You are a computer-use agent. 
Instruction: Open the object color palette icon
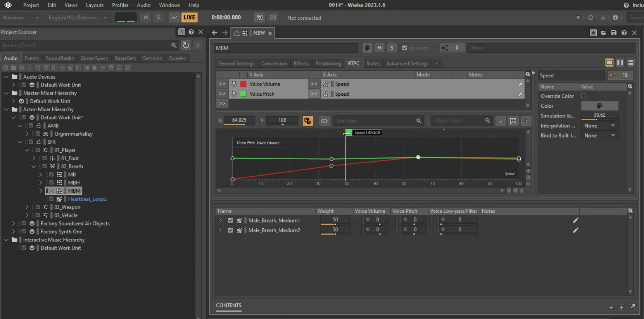tap(368, 48)
